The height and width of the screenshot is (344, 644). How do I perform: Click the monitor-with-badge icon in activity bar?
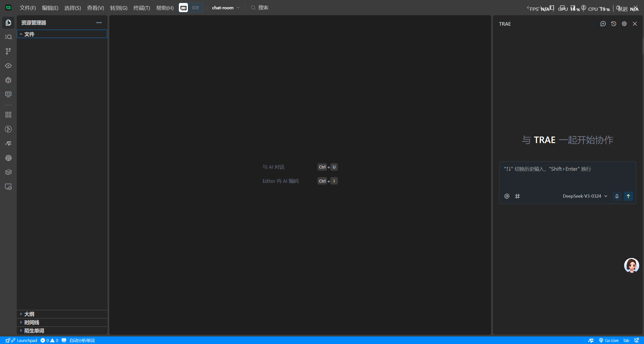[8, 187]
